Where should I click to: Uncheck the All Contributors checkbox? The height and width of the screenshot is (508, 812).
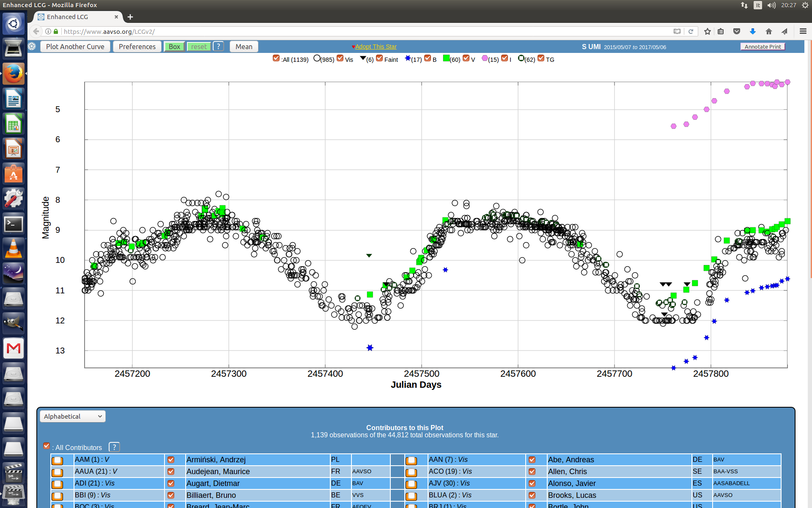pos(47,446)
